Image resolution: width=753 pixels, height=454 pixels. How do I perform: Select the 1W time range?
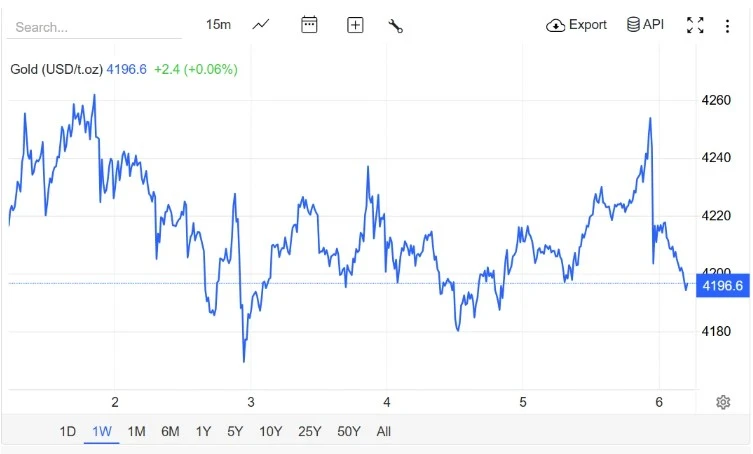click(101, 432)
